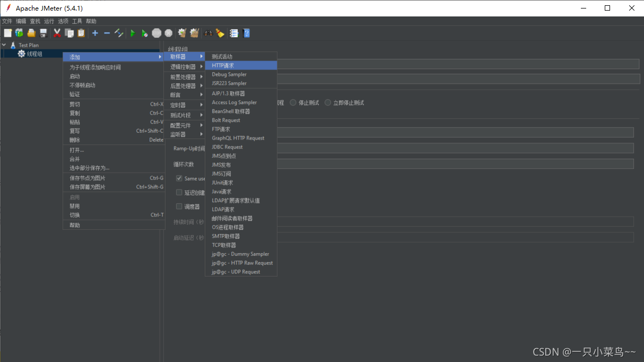
Task: Select TCP取样器 menu entry
Action: coord(241,245)
